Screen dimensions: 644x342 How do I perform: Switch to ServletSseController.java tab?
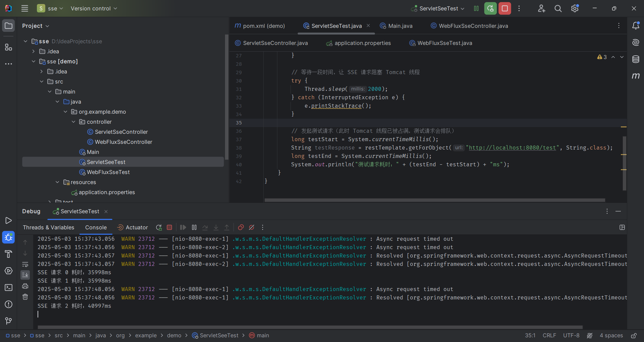coord(271,43)
